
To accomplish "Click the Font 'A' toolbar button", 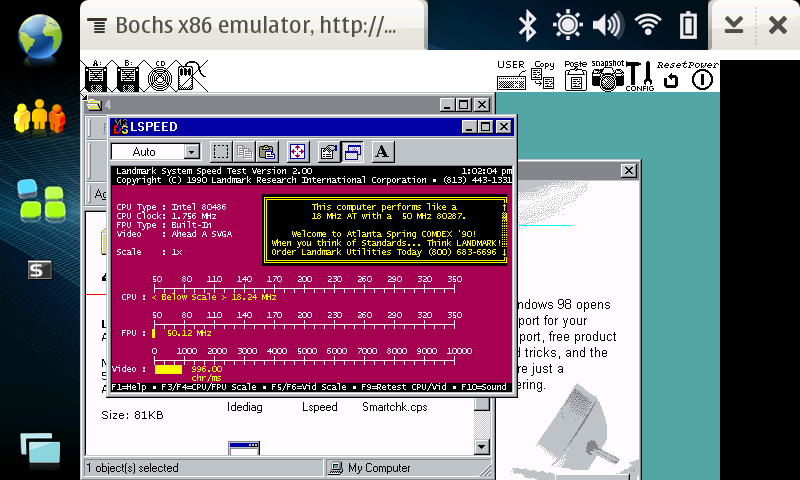I will (382, 151).
